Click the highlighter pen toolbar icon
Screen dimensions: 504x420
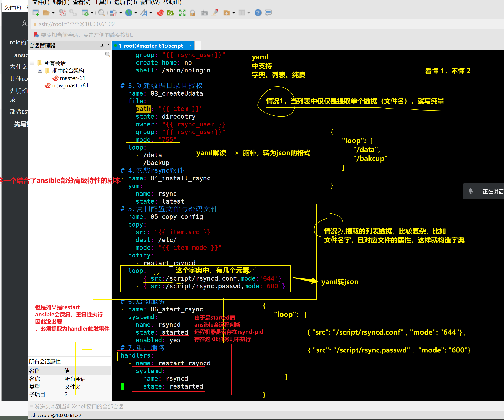pyautogui.click(x=215, y=12)
